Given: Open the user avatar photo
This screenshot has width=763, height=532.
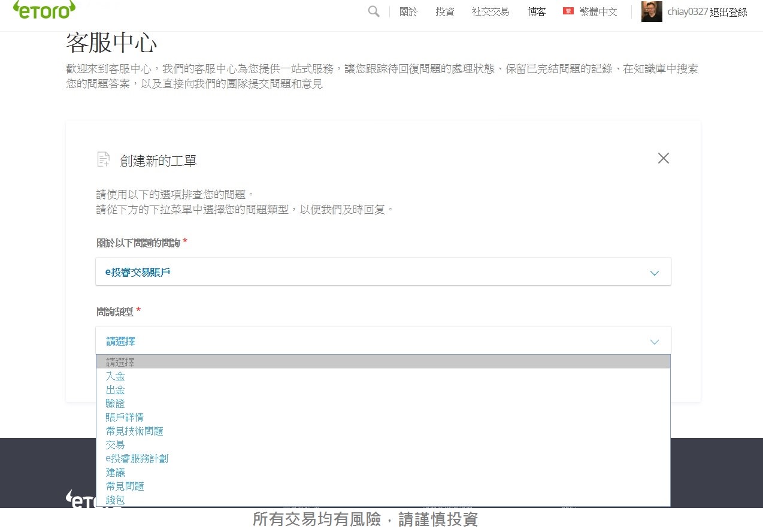Looking at the screenshot, I should click(652, 11).
